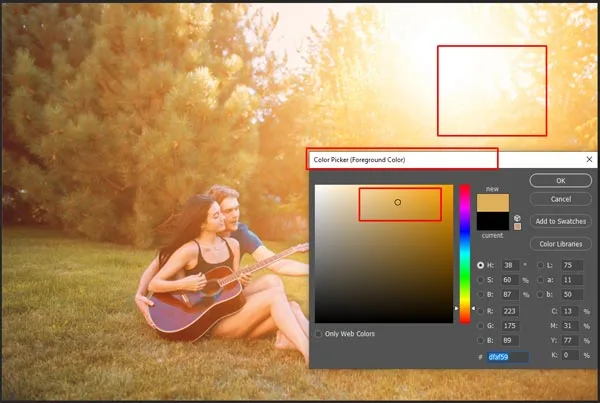Click the Cancel button
Viewport: 600px width, 403px height.
561,199
